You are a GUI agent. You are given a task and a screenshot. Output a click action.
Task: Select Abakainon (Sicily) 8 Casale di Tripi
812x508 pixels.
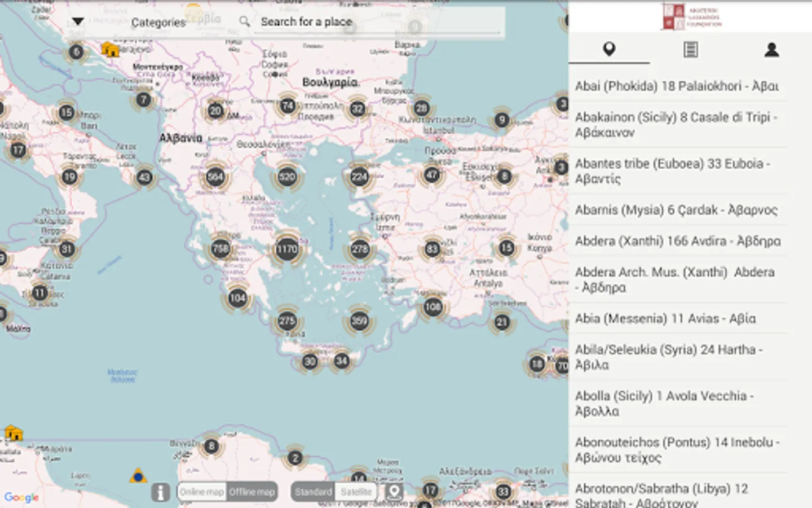(678, 125)
